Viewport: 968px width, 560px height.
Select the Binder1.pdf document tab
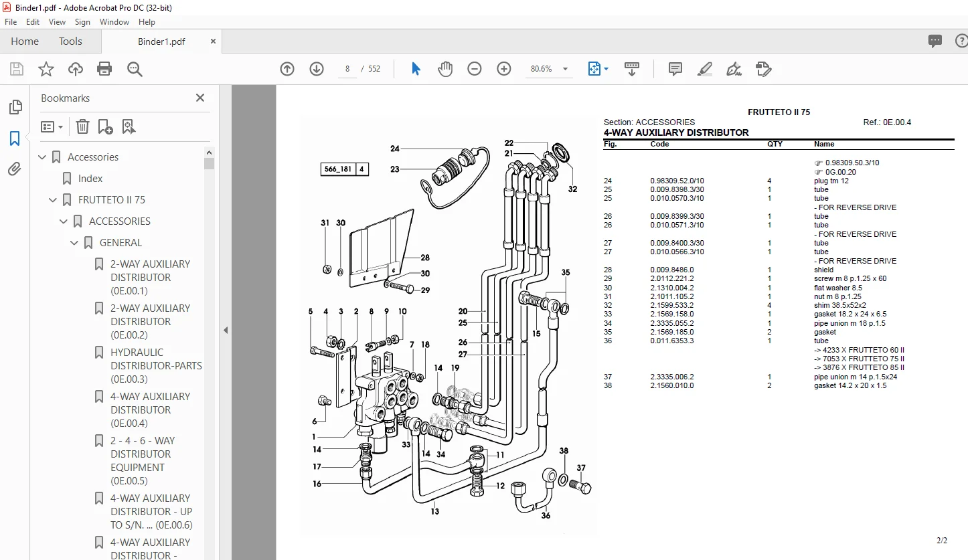(x=161, y=41)
